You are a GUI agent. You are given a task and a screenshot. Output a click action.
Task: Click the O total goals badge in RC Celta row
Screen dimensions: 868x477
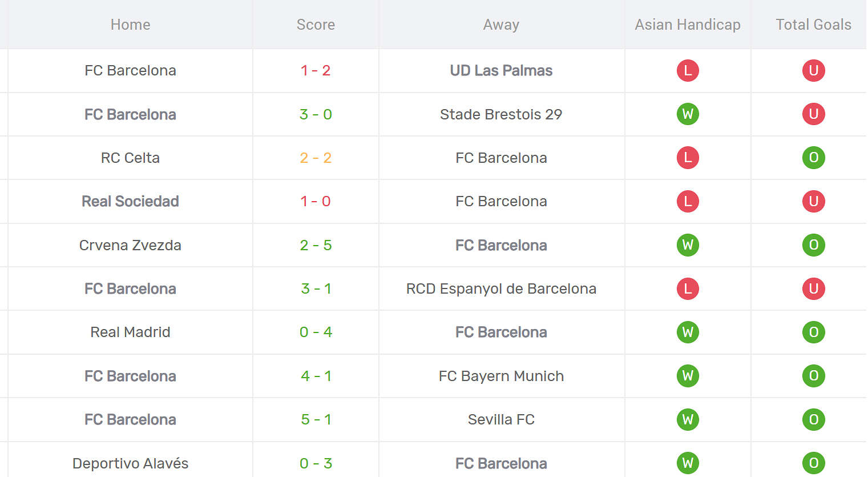813,158
